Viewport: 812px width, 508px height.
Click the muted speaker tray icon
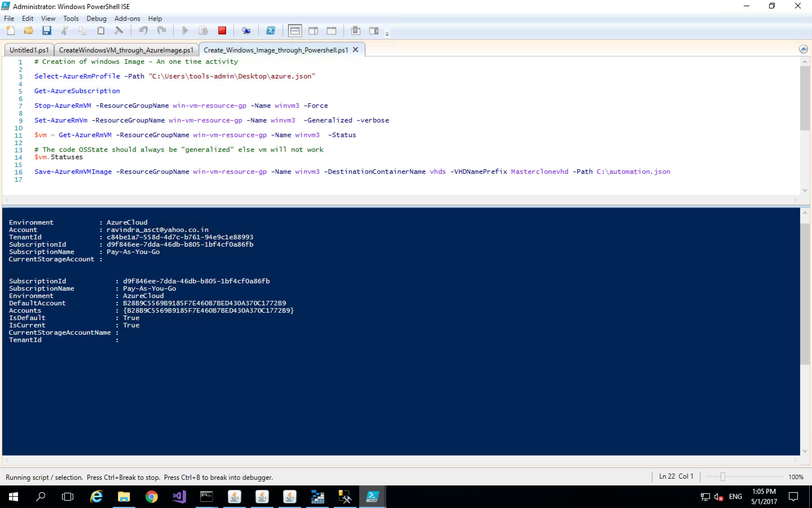click(718, 497)
